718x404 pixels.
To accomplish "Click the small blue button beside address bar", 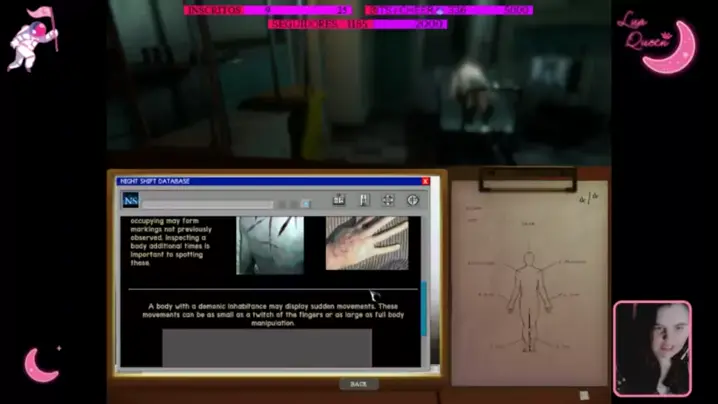I will [x=305, y=204].
